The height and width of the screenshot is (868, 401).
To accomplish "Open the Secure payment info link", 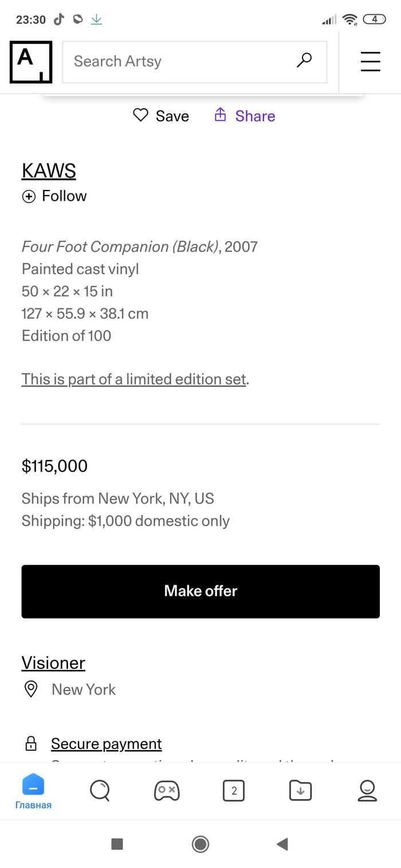I will point(106,743).
